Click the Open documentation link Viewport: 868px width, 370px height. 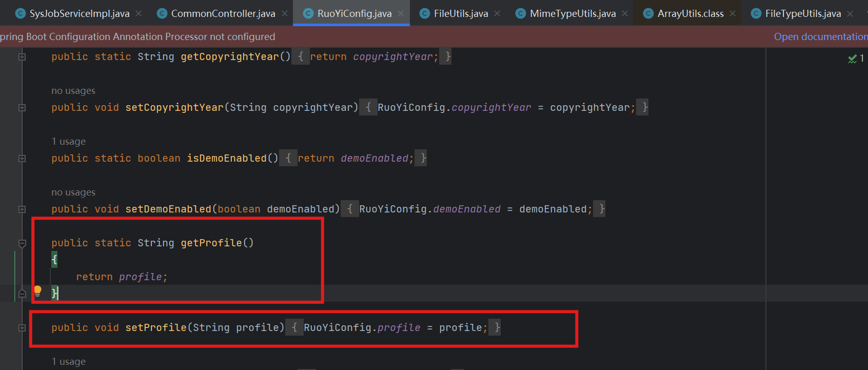(x=820, y=37)
